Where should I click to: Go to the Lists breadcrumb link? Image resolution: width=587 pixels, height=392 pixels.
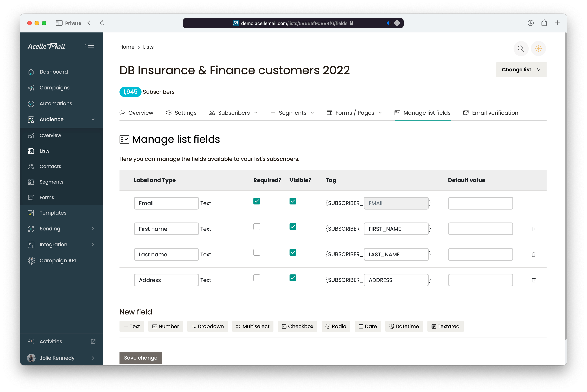pos(148,47)
